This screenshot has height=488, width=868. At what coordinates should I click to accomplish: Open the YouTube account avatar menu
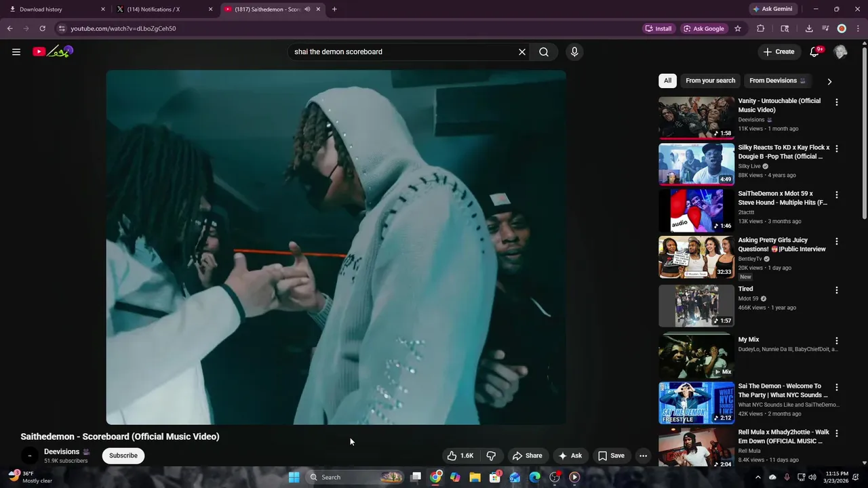[x=840, y=52]
